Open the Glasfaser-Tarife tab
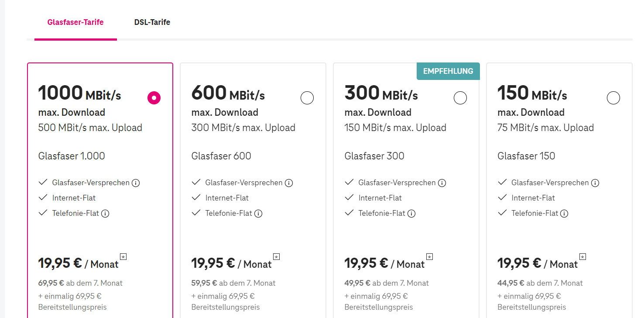This screenshot has height=318, width=644. [75, 22]
